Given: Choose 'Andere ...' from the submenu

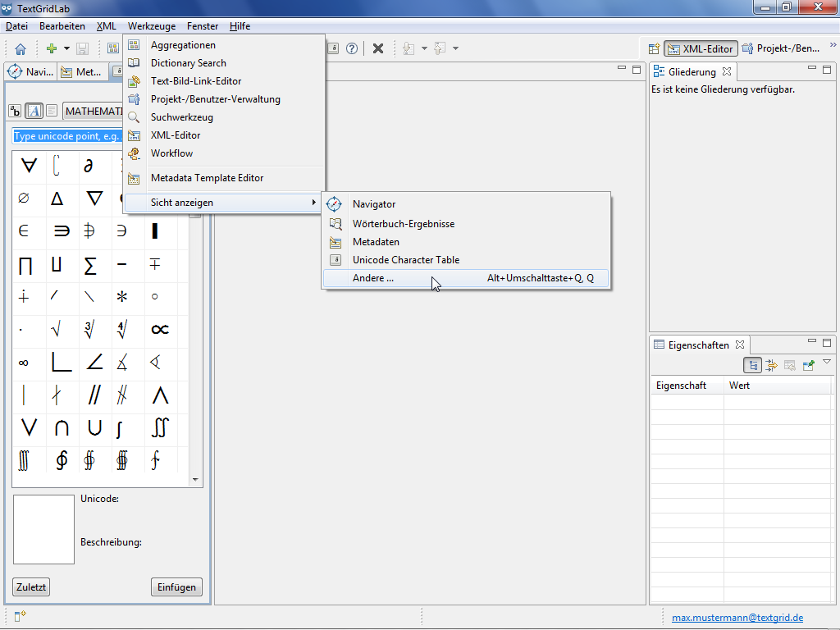Looking at the screenshot, I should (x=373, y=278).
